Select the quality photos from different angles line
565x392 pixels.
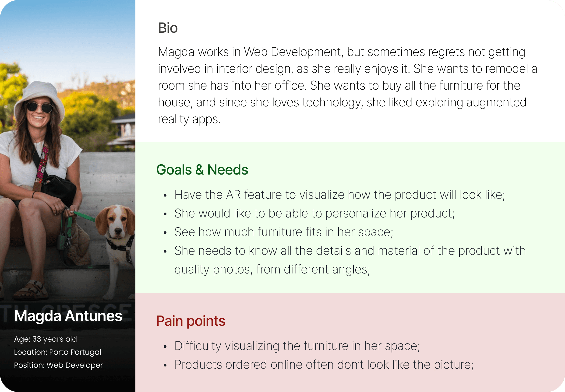click(x=272, y=269)
